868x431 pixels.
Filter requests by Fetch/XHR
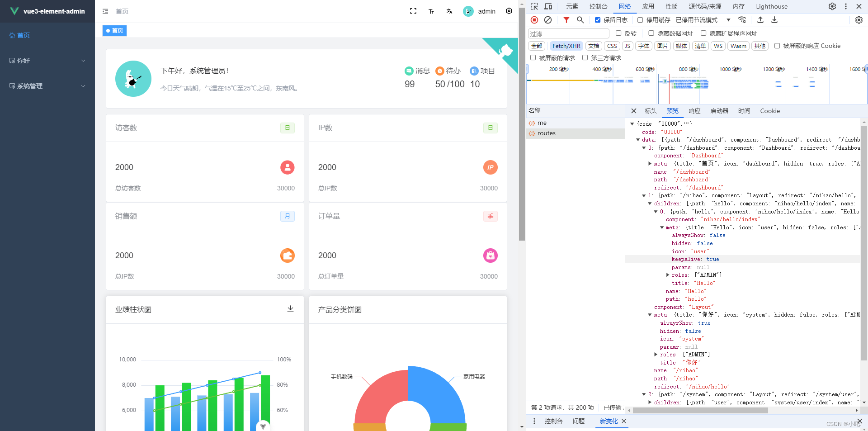pos(566,46)
